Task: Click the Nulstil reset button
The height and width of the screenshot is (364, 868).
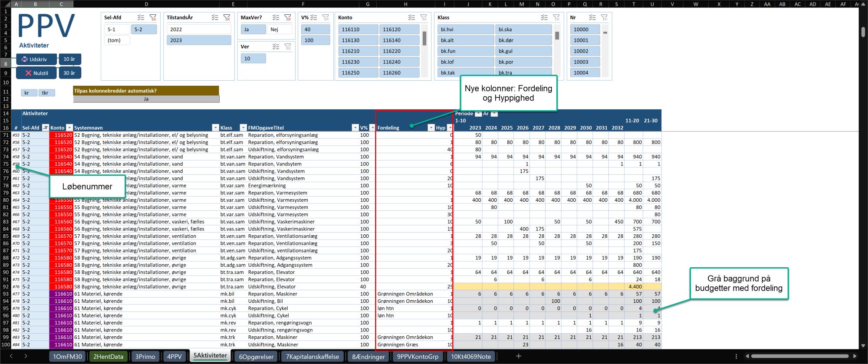Action: [x=36, y=73]
